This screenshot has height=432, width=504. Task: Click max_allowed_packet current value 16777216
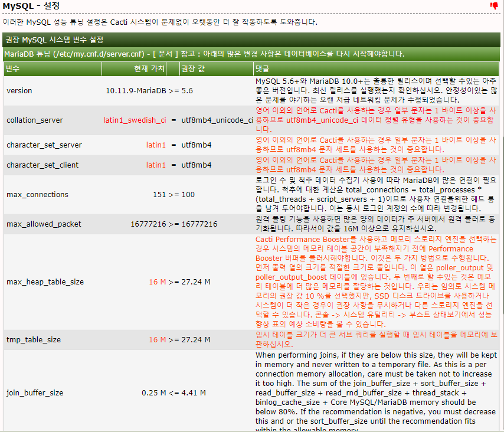click(x=148, y=224)
